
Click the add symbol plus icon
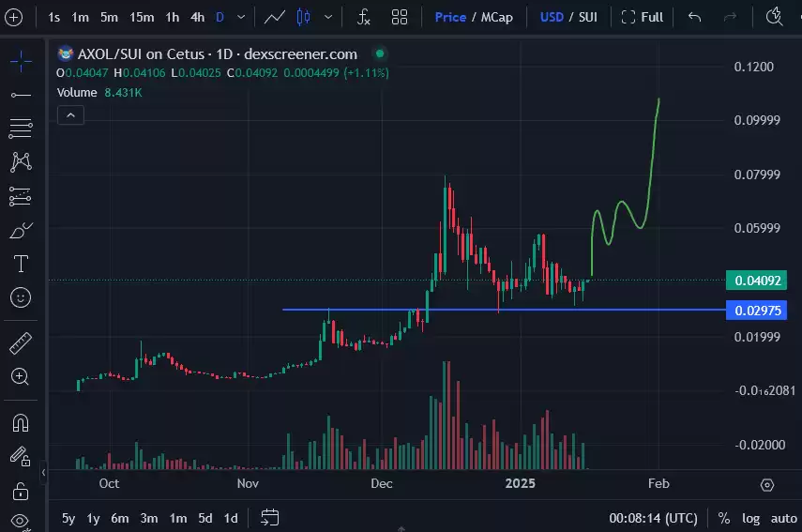[x=13, y=18]
